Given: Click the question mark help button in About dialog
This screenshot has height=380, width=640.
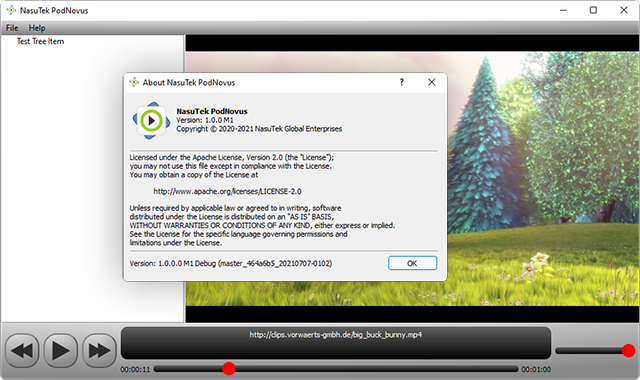Looking at the screenshot, I should [x=402, y=82].
